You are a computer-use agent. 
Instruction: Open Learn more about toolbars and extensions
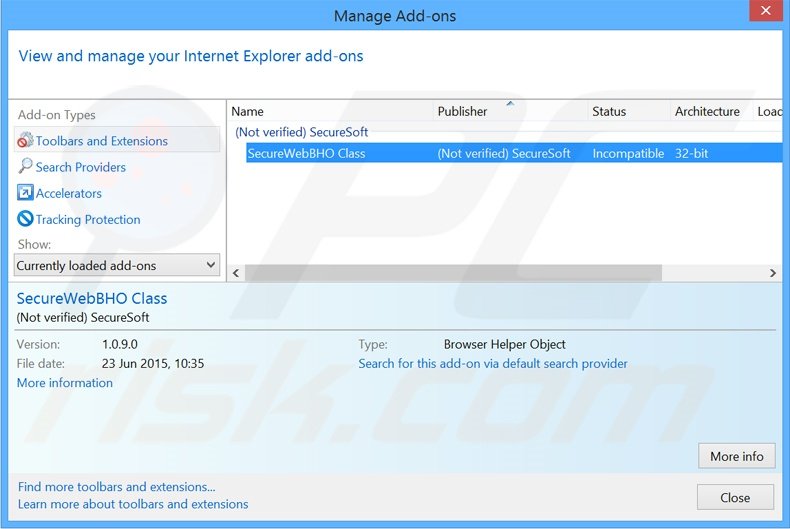point(133,504)
